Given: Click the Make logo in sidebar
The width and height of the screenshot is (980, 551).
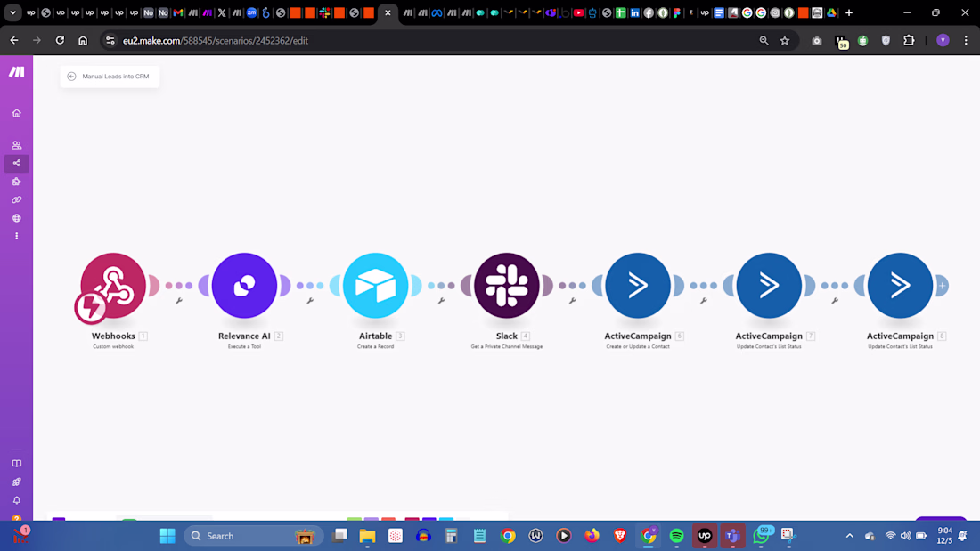Looking at the screenshot, I should (x=16, y=72).
